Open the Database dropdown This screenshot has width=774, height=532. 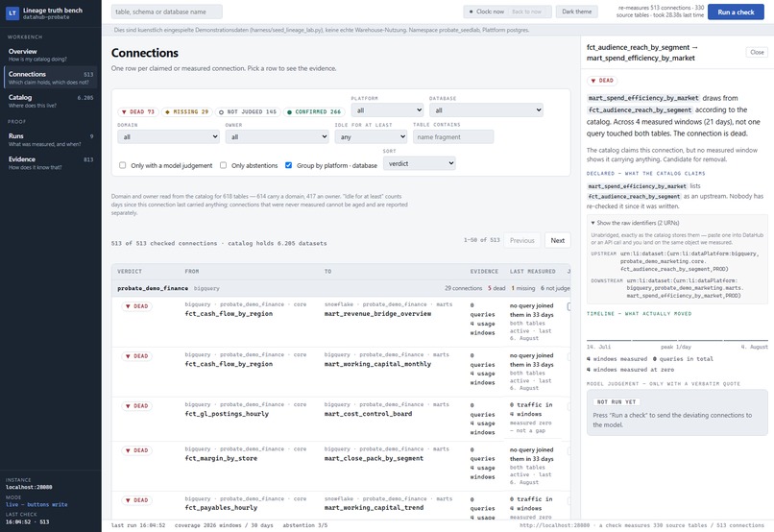click(486, 110)
